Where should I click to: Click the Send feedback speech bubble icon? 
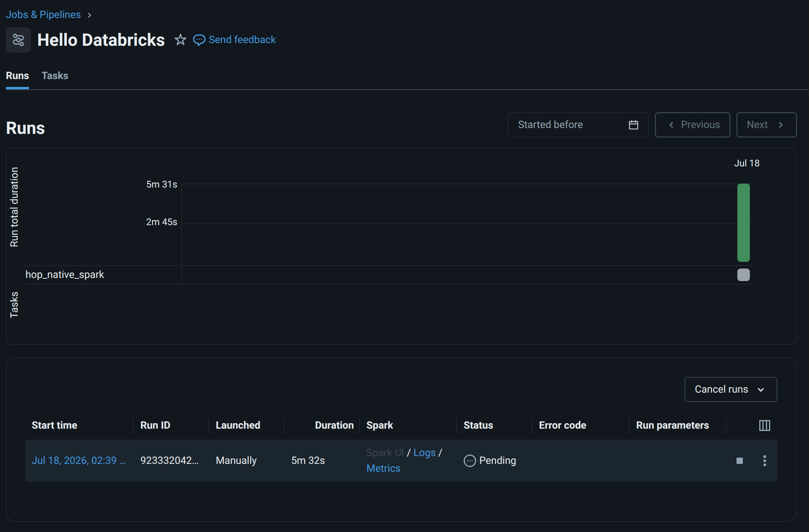click(x=199, y=40)
